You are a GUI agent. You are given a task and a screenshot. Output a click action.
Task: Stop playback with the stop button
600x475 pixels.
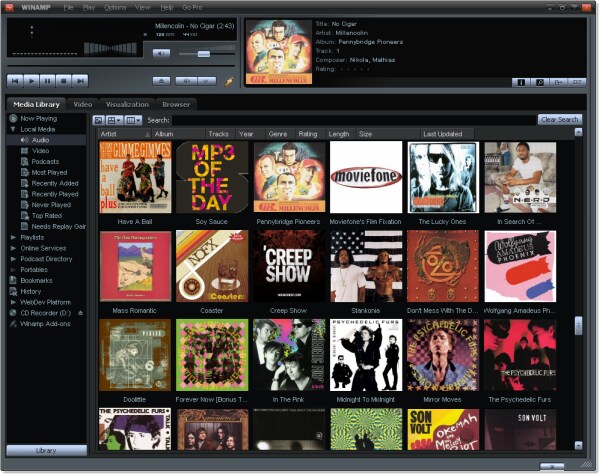point(64,81)
